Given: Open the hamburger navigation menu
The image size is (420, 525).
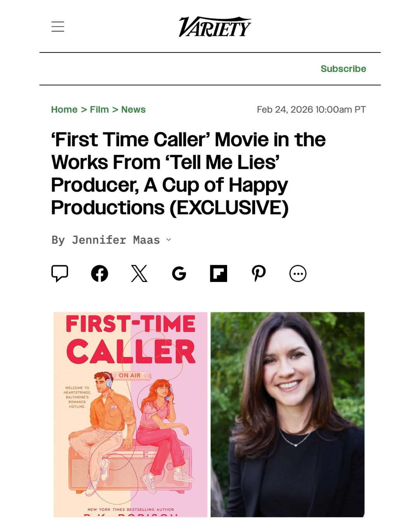Looking at the screenshot, I should coord(58,26).
